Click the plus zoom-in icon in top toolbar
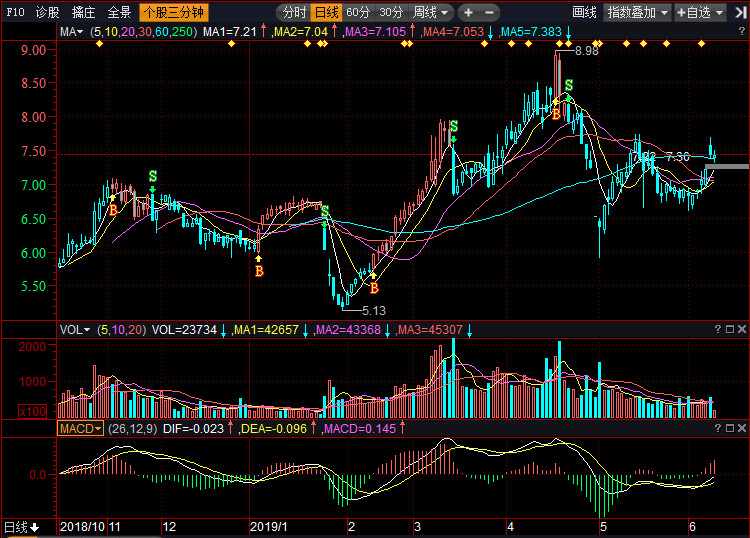 tap(468, 13)
